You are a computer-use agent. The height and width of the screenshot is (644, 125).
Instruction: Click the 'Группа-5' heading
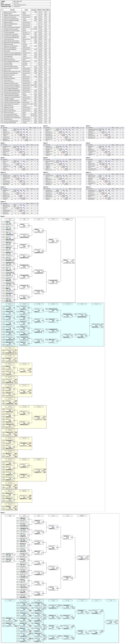(45, 143)
